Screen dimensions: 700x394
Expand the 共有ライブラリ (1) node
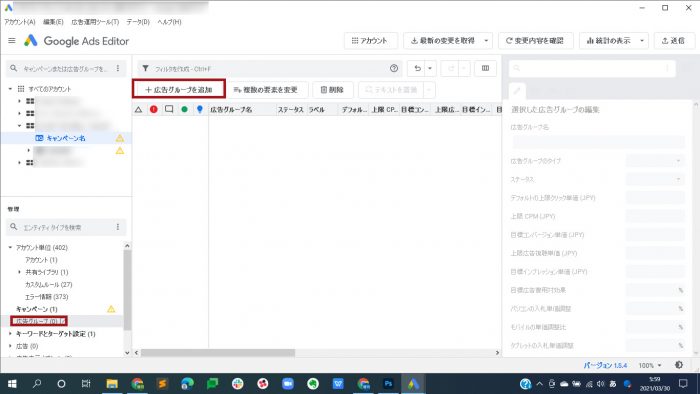(19, 272)
